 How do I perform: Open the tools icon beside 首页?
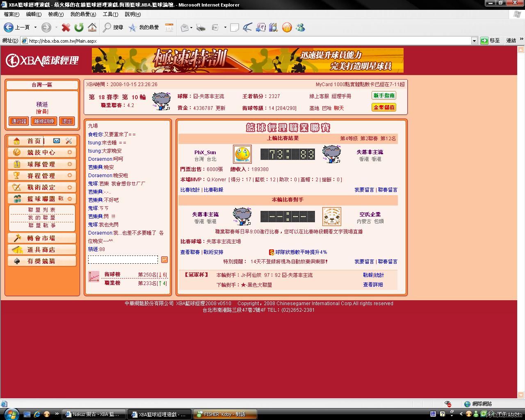coord(68,141)
